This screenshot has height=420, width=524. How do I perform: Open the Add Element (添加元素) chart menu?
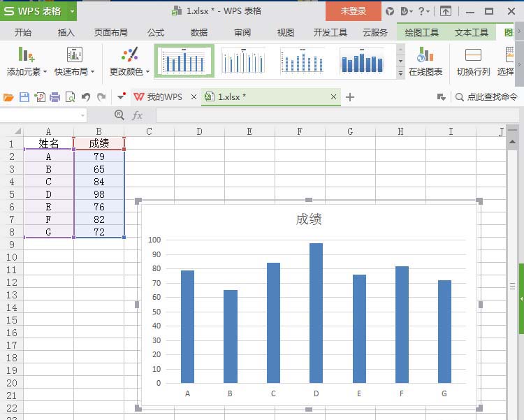tap(27, 61)
